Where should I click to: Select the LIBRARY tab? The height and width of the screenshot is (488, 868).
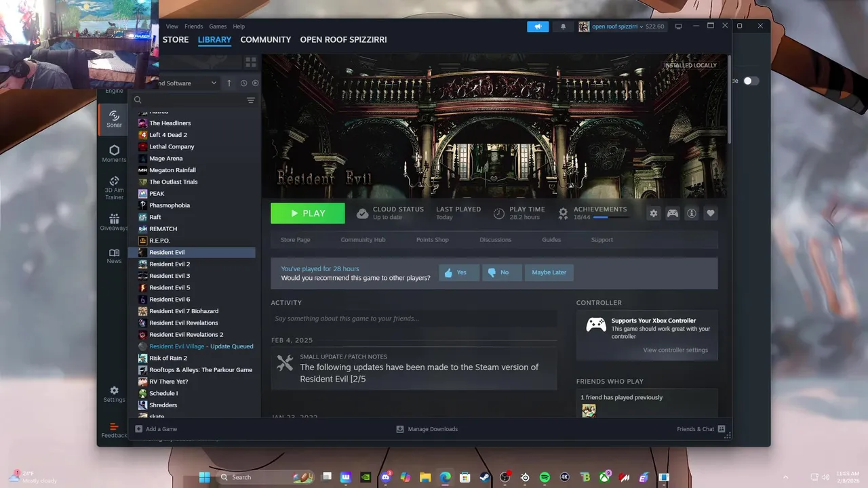point(214,40)
